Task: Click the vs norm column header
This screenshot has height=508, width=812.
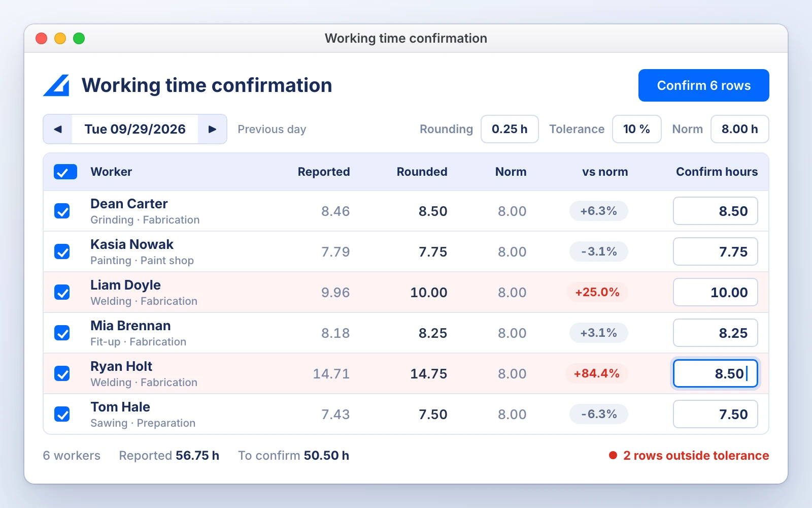Action: [x=605, y=172]
